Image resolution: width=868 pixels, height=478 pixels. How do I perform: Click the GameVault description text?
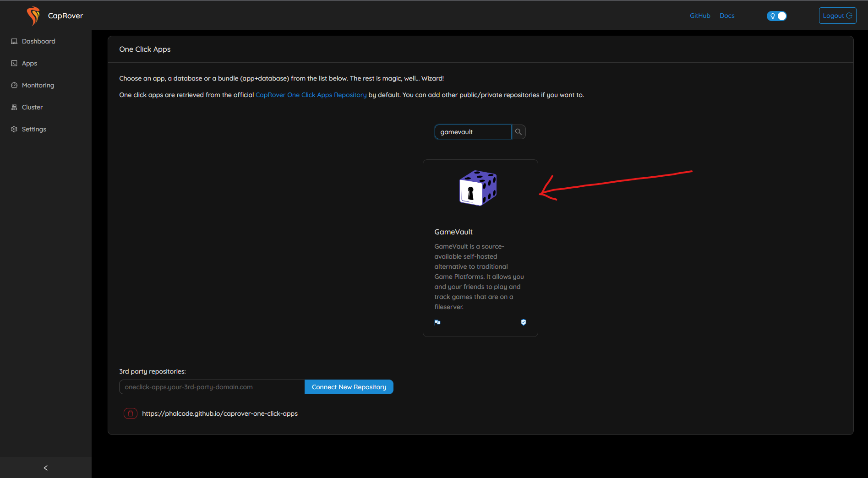479,277
